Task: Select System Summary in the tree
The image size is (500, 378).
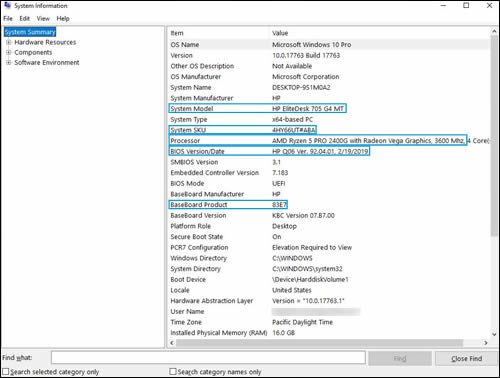Action: click(x=30, y=32)
